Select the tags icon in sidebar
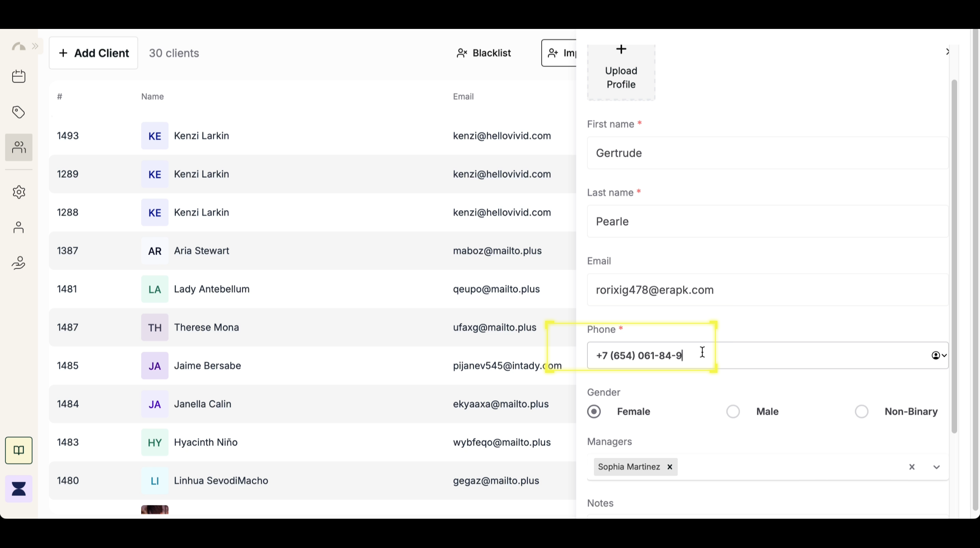The height and width of the screenshot is (548, 980). click(19, 112)
